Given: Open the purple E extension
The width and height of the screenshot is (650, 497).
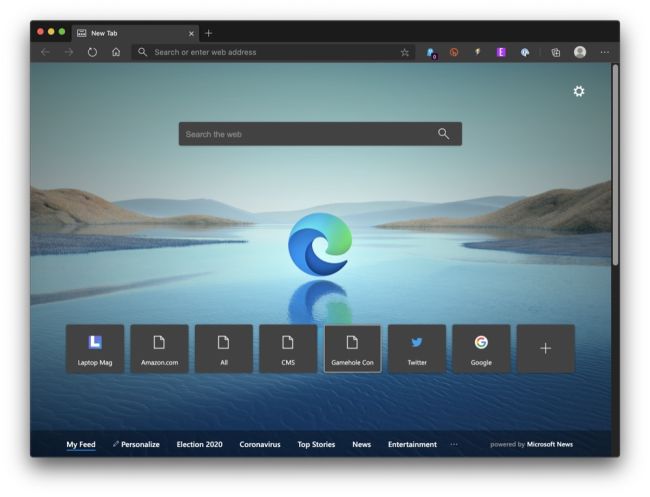Looking at the screenshot, I should [501, 52].
